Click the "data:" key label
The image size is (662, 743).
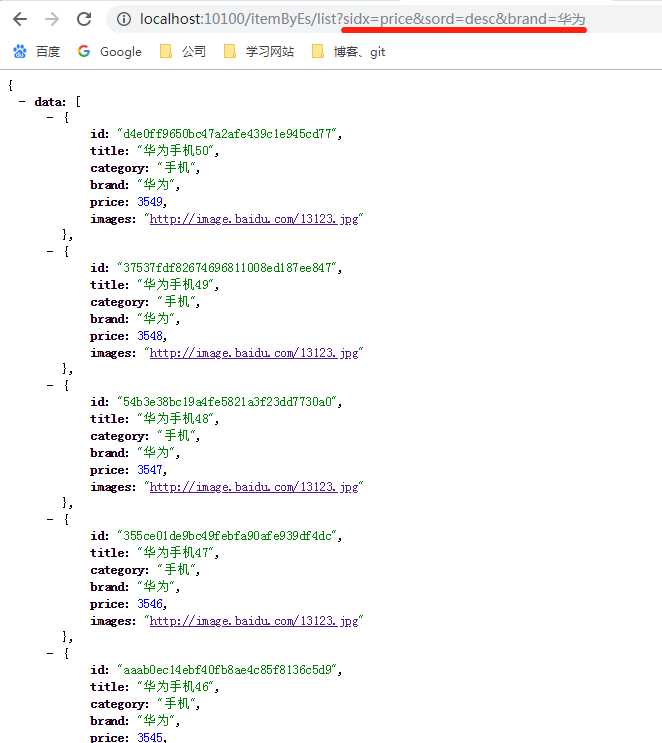50,102
